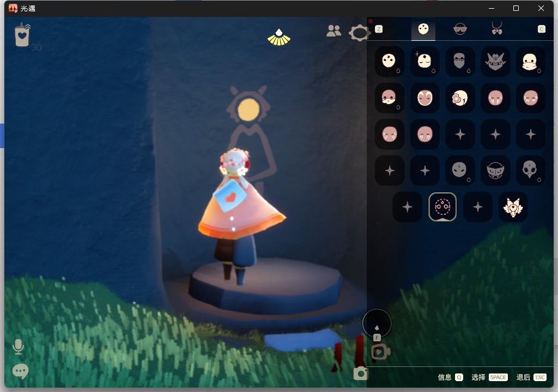Choose the pink mask with white triangle eyes
The width and height of the screenshot is (558, 392).
pos(530,98)
